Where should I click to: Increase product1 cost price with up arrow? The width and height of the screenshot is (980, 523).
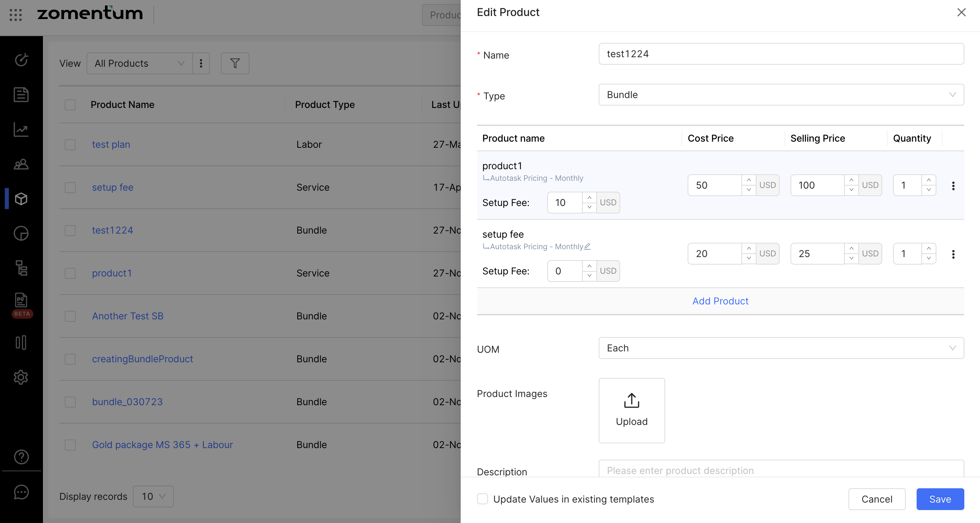click(x=748, y=180)
